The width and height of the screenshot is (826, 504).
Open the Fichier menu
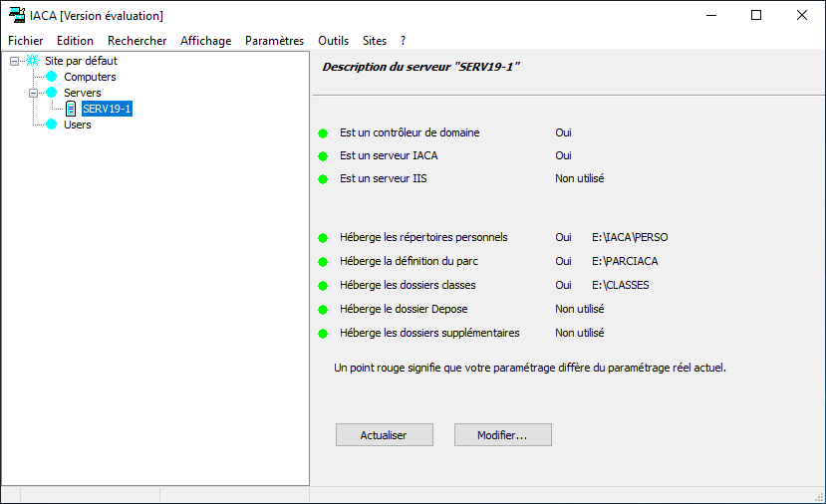(x=25, y=41)
